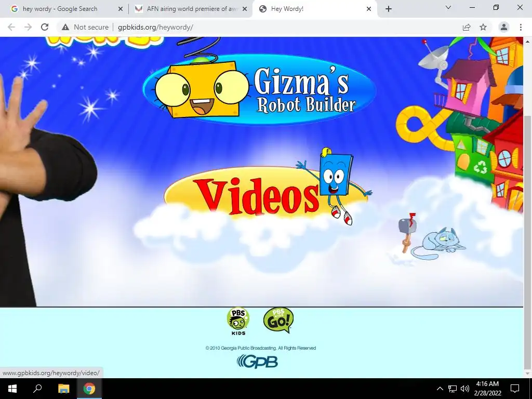Click the sleeping blue cat
Viewport: 532px width, 399px height.
438,245
